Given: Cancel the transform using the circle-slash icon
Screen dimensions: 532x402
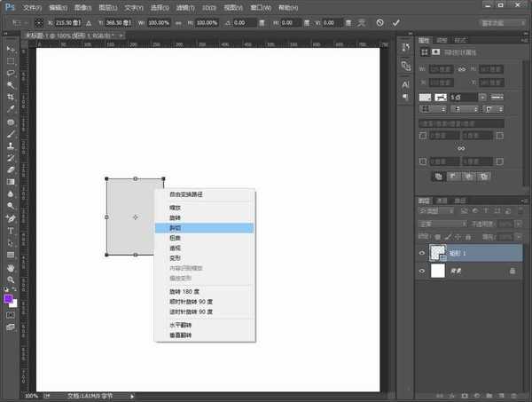Looking at the screenshot, I should [x=380, y=22].
